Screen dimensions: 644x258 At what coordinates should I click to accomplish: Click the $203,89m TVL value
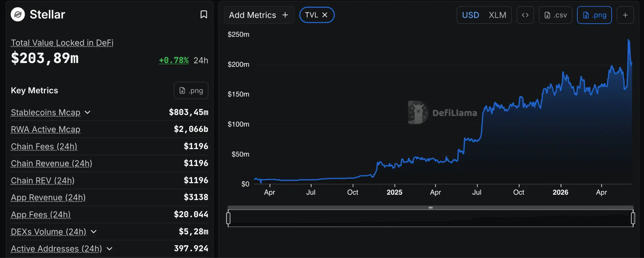coord(45,58)
